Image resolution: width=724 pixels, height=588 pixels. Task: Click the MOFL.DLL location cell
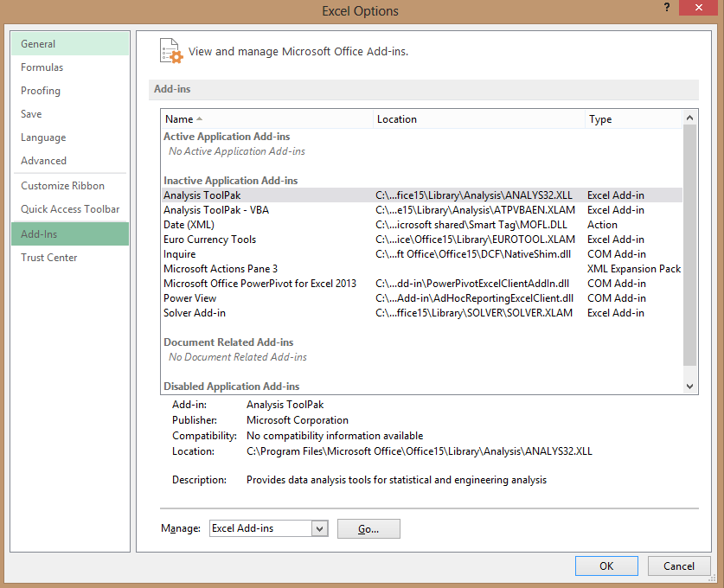pyautogui.click(x=471, y=225)
